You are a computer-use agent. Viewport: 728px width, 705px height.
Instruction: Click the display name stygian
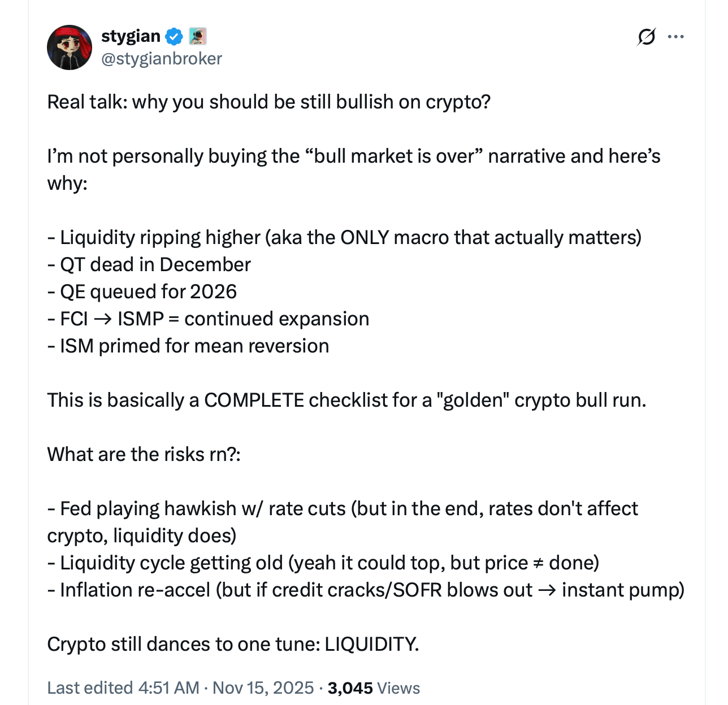[131, 36]
